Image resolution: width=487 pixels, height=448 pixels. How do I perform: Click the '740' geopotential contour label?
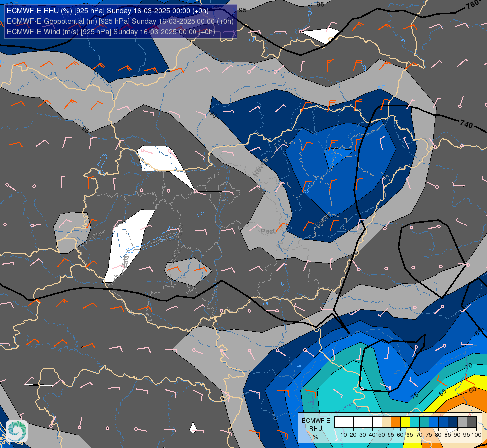tap(466, 124)
